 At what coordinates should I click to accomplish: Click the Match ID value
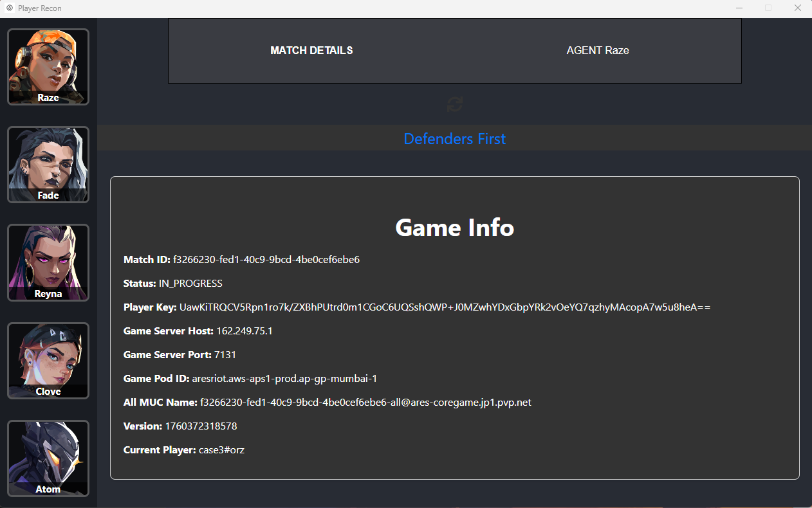(266, 260)
